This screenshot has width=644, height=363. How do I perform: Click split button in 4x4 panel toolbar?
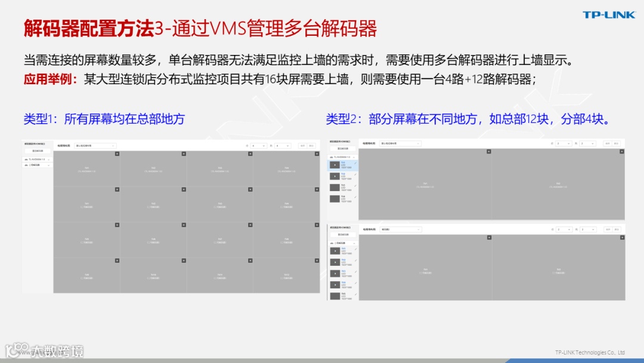coord(311,146)
